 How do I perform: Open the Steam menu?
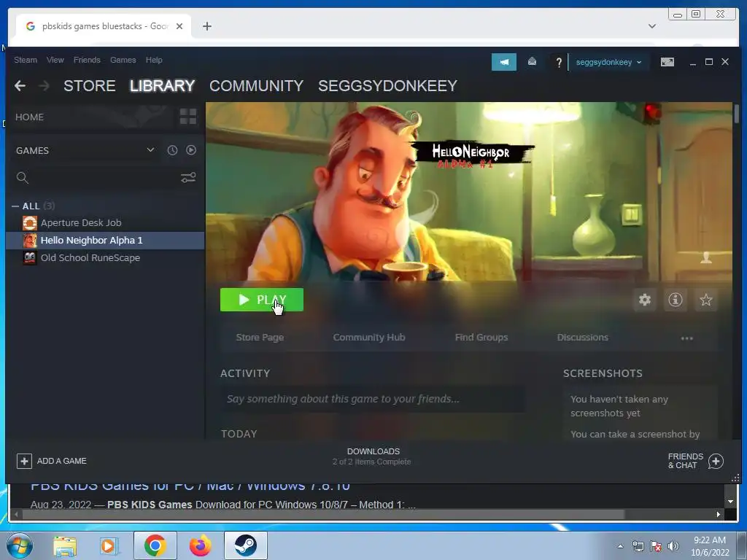tap(26, 60)
